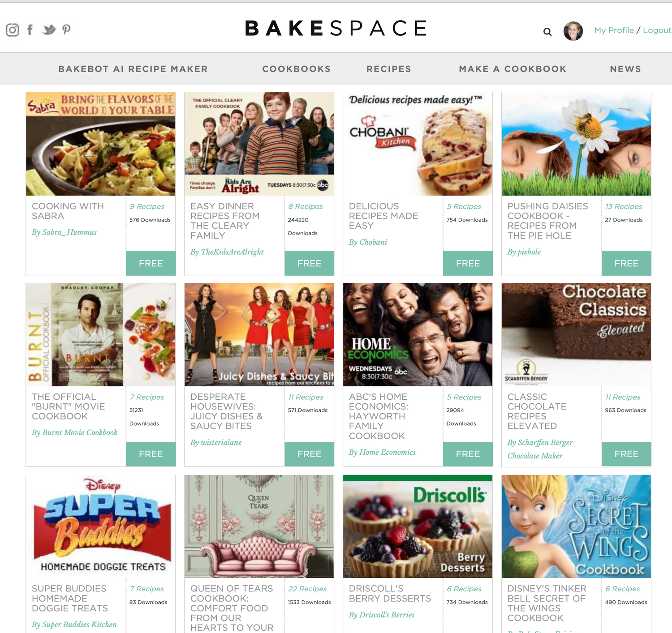Click the My Profile link
Viewport: 672px width, 633px height.
pos(614,30)
